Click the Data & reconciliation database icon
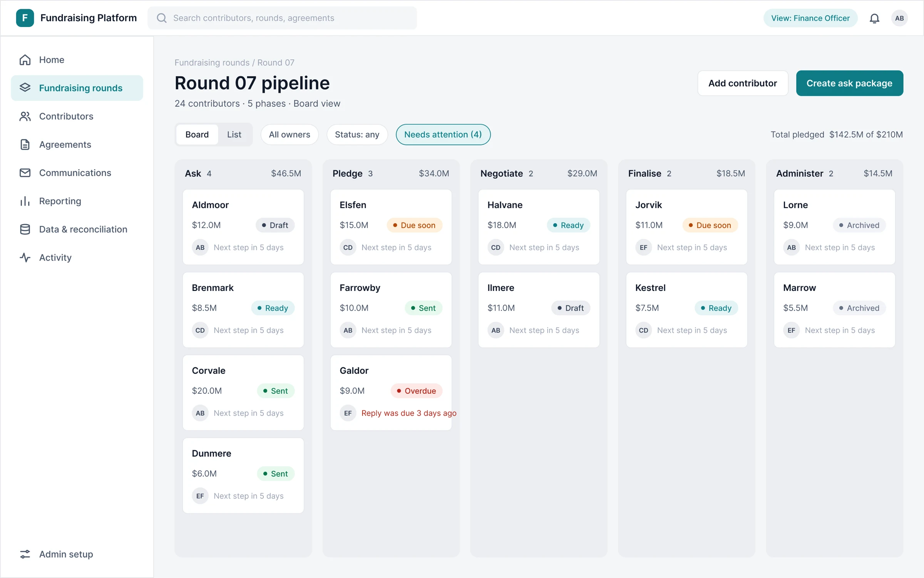 pyautogui.click(x=25, y=229)
